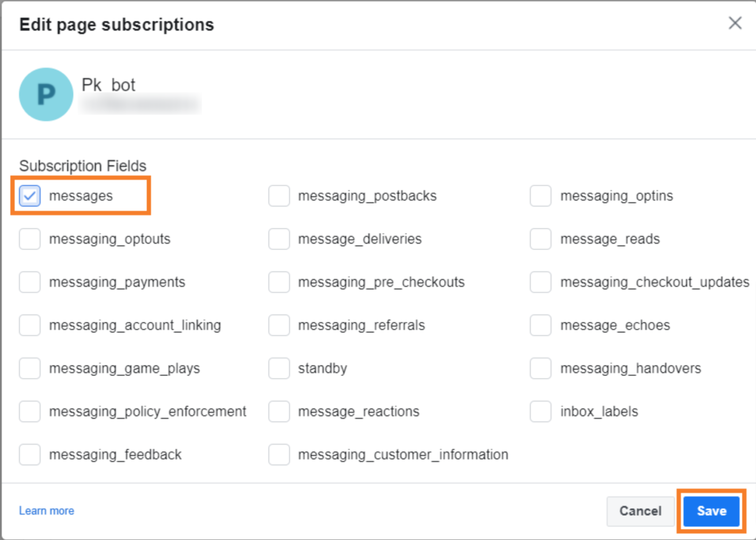The image size is (756, 540).
Task: Enable message_reads subscription
Action: click(540, 239)
